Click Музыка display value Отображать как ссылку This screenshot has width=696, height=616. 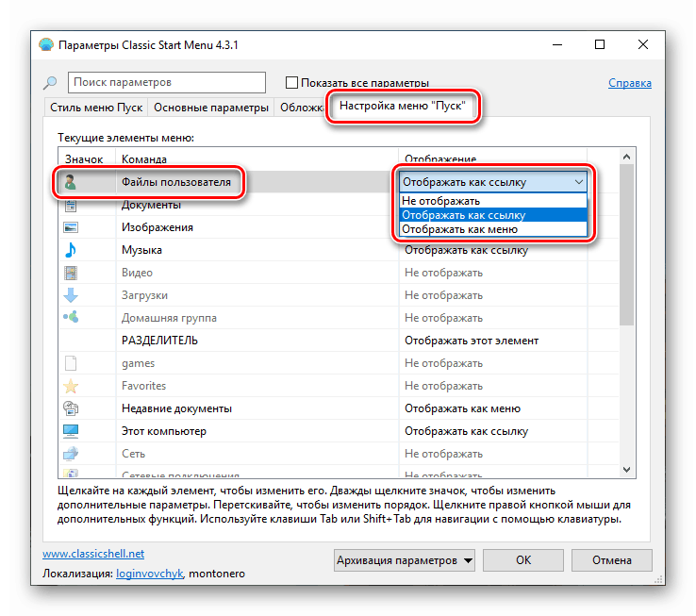(466, 250)
